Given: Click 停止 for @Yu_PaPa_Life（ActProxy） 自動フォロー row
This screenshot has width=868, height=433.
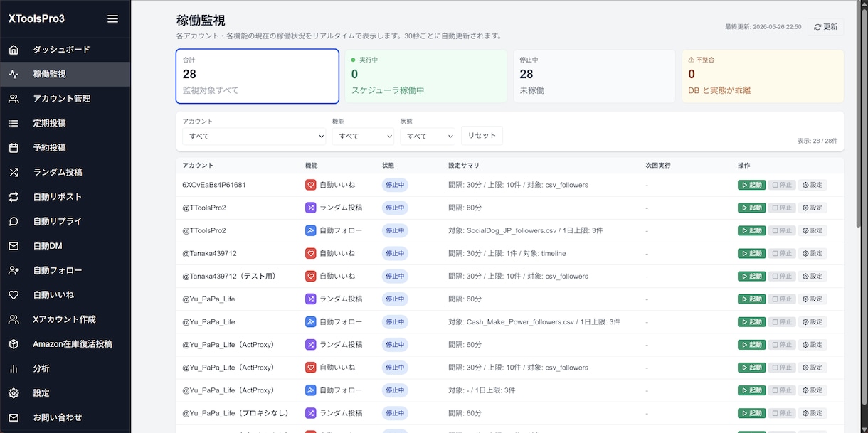Looking at the screenshot, I should click(782, 390).
